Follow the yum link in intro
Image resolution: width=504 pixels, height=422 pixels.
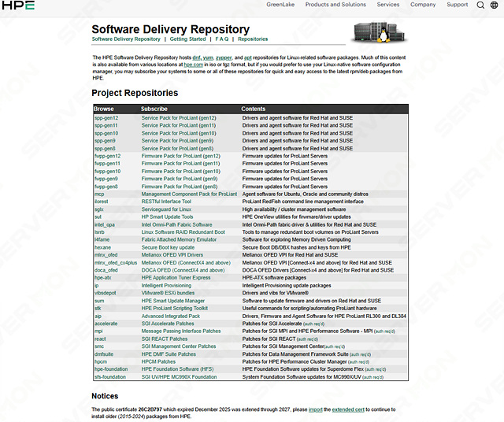pos(208,57)
